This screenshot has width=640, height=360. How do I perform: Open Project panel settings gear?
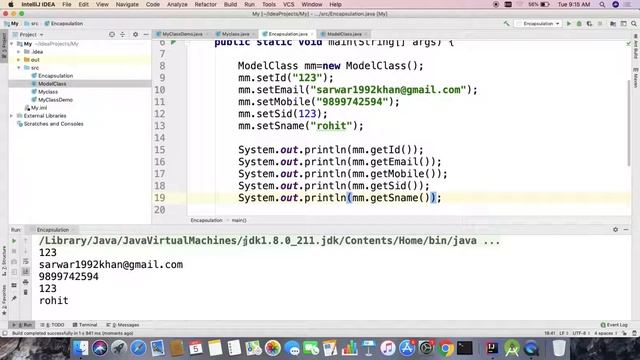136,35
